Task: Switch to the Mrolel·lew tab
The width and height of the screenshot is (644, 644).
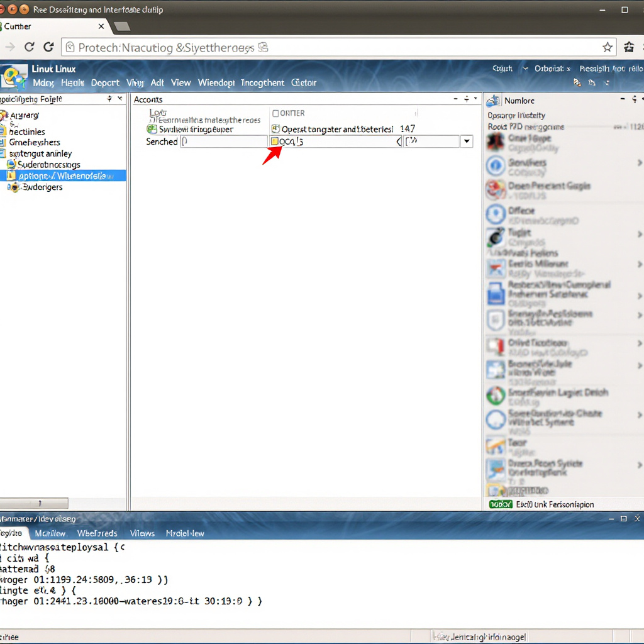Action: click(185, 533)
